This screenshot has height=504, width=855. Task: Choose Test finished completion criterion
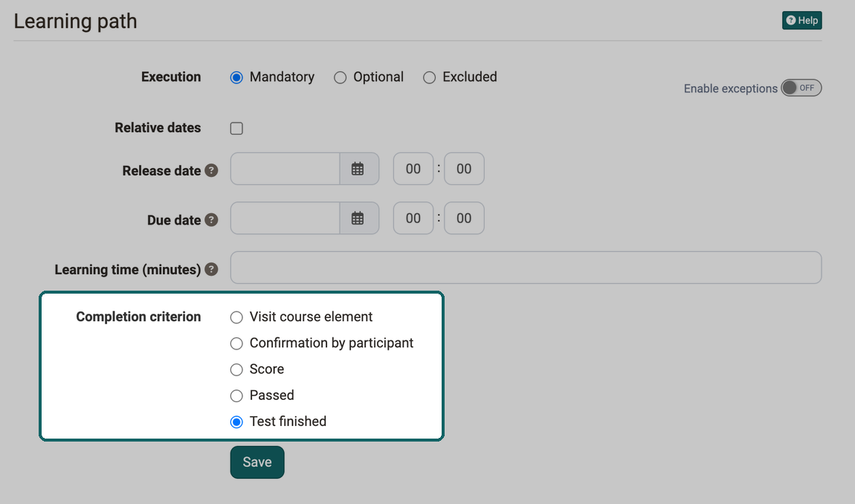(236, 422)
